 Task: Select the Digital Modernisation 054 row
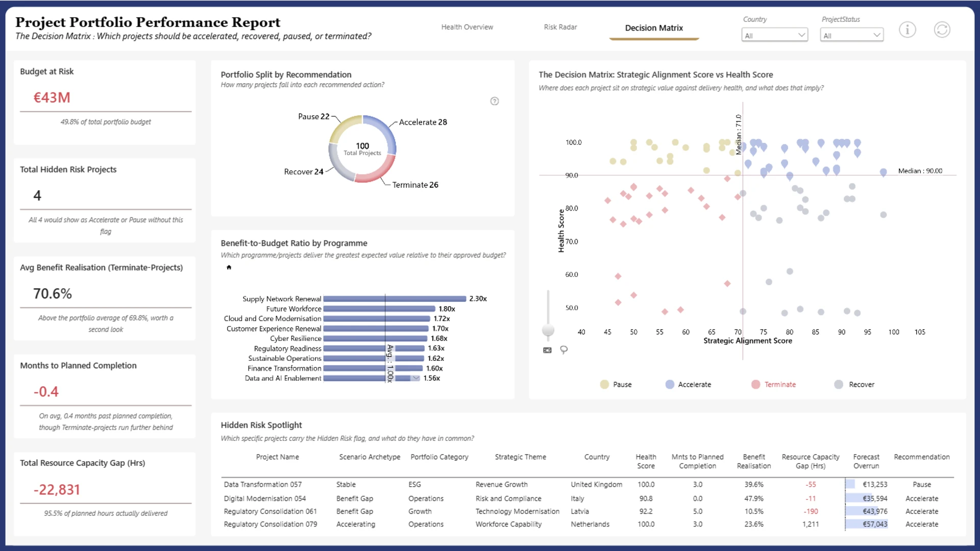587,498
